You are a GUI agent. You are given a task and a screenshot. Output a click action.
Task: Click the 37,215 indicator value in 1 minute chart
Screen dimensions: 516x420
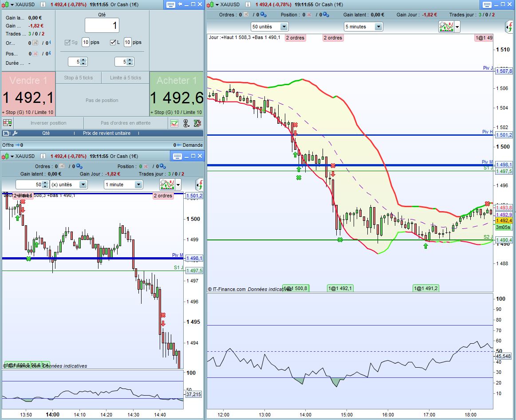(193, 394)
